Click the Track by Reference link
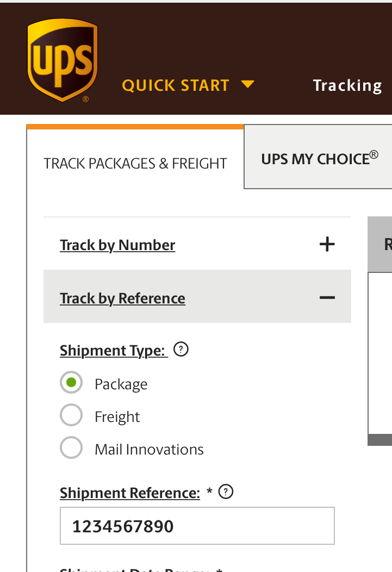The height and width of the screenshot is (572, 392). pos(122,299)
